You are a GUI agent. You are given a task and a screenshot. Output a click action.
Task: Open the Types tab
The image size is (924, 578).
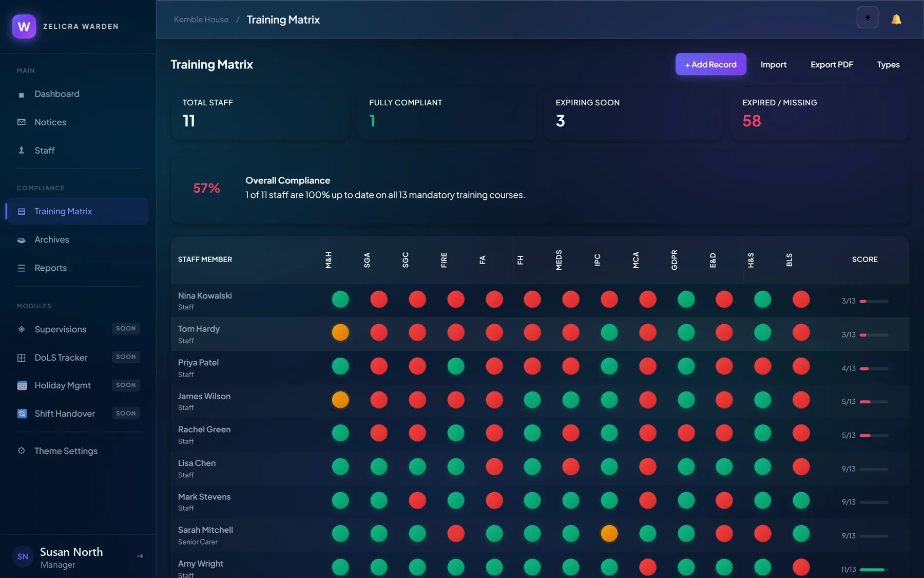888,64
